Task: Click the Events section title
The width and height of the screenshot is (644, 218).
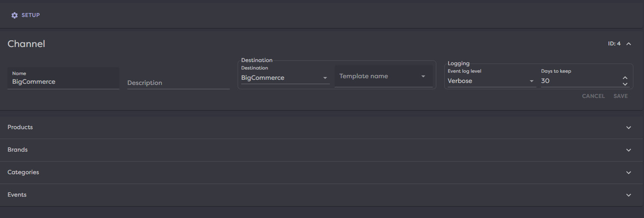Action: coord(17,195)
